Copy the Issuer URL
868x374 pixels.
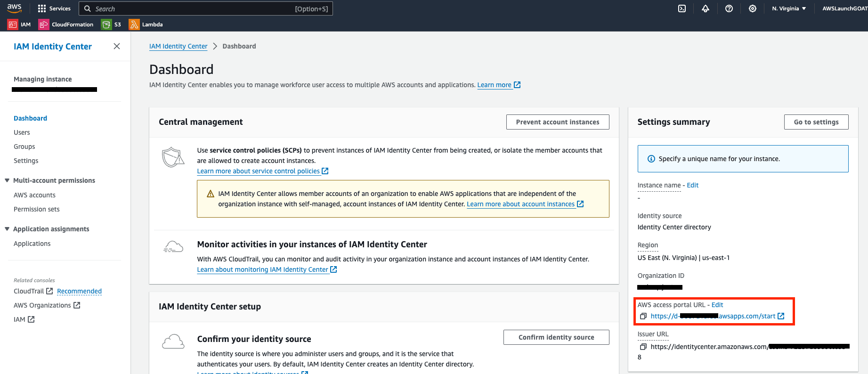coord(643,346)
